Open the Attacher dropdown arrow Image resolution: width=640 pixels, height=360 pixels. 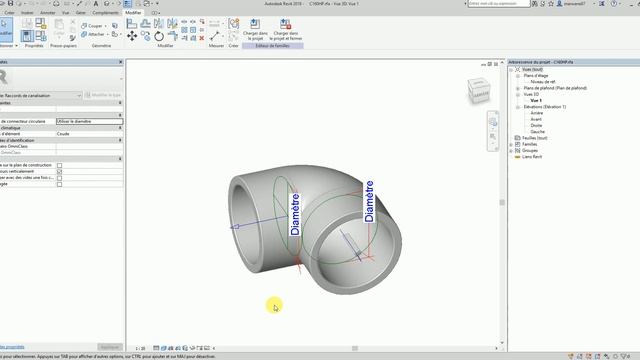point(108,34)
